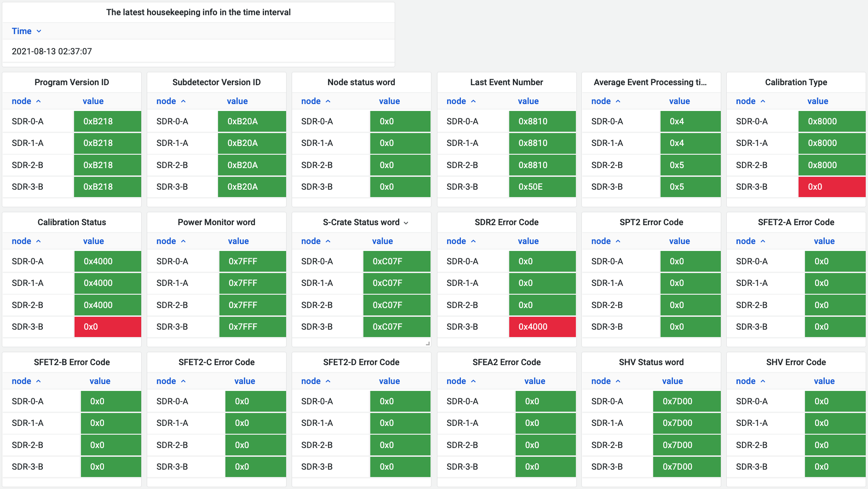868x489 pixels.
Task: Select red 0x0 cell in Calibration Type
Action: pos(832,187)
